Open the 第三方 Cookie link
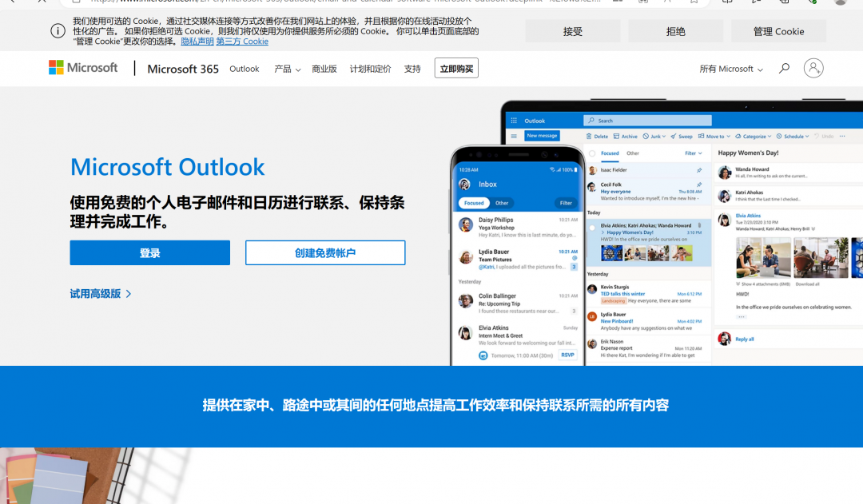Screen dimensions: 863x504 pos(242,42)
